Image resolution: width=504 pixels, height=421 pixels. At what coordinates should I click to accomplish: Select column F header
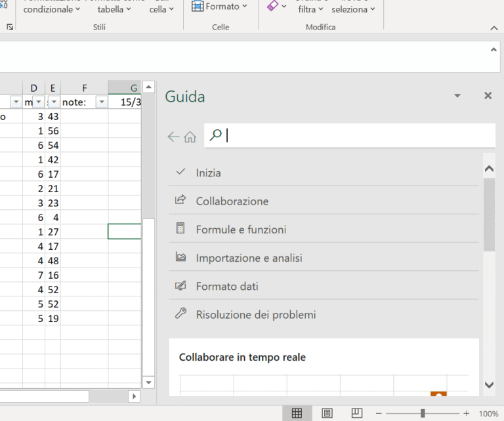[84, 88]
